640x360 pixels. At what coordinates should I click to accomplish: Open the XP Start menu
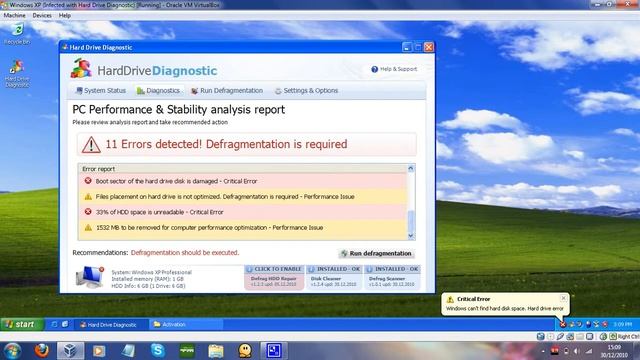tap(22, 324)
